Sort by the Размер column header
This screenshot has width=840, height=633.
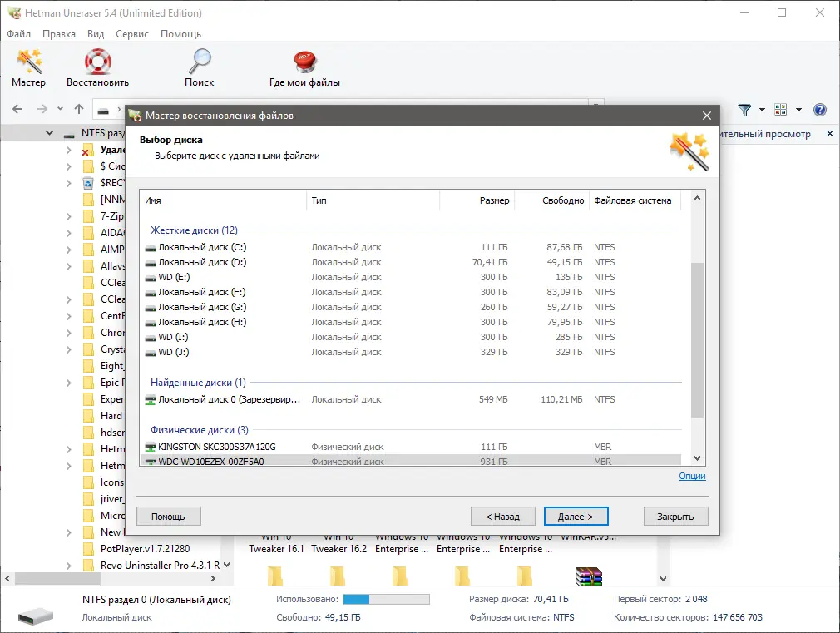[477, 200]
